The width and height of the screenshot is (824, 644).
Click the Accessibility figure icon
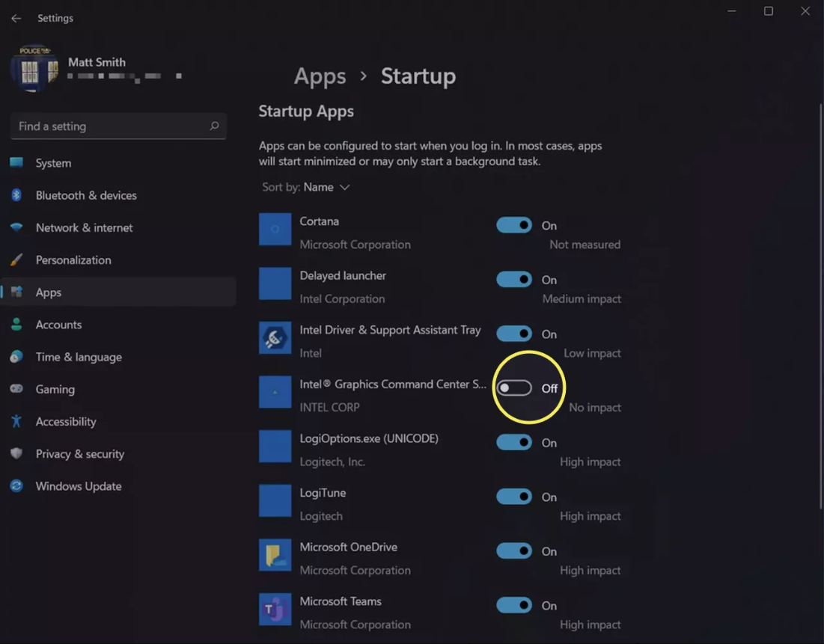click(16, 421)
